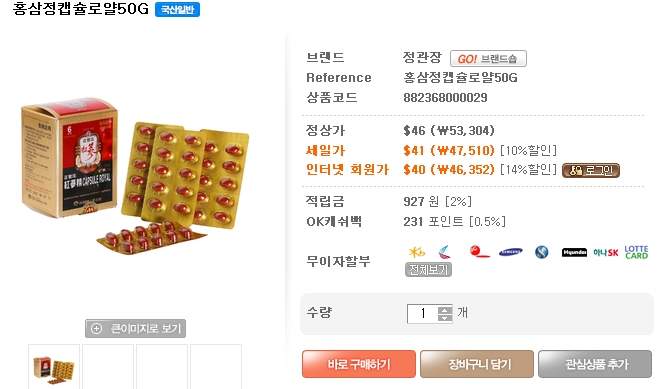Click the quantity input field

pos(423,314)
